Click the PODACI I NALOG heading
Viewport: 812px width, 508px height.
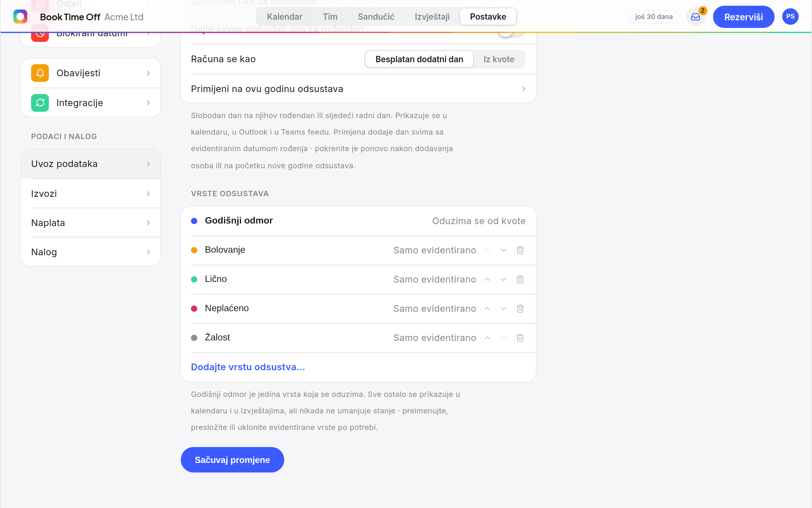pos(64,137)
